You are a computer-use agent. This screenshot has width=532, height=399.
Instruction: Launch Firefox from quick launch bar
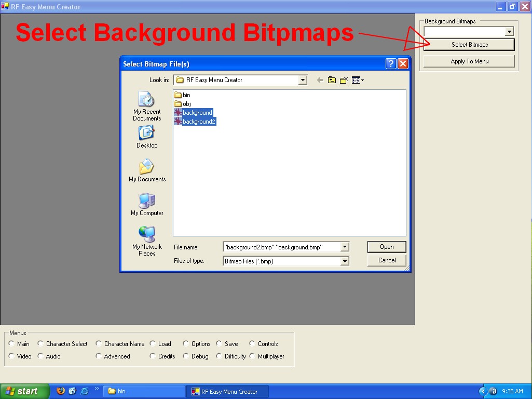[x=61, y=391]
